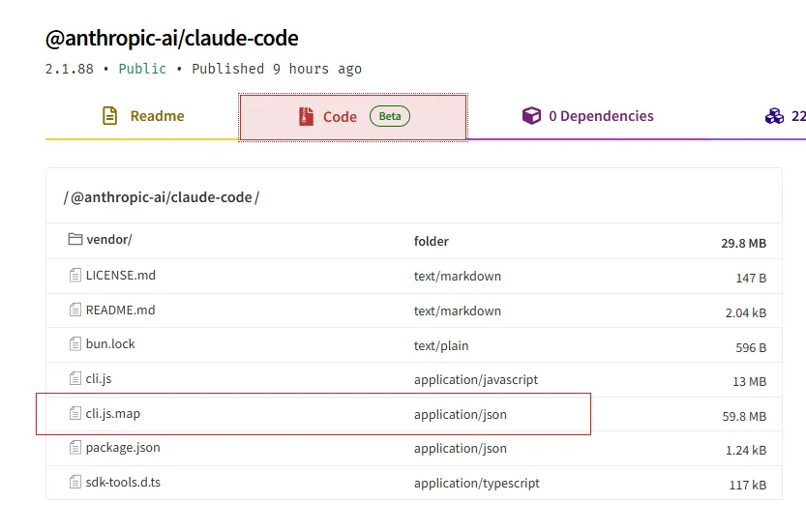Click the @anthropic-ai/claude-code package title
Screen dimensions: 806x532
[171, 39]
